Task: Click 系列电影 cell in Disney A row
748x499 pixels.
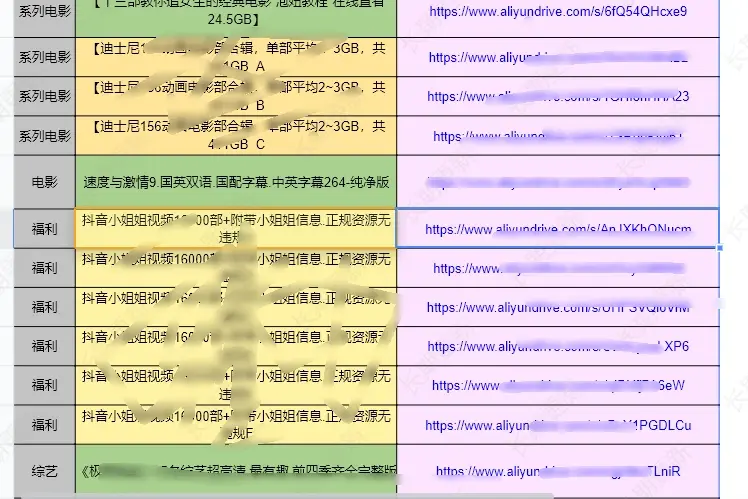Action: (x=44, y=57)
